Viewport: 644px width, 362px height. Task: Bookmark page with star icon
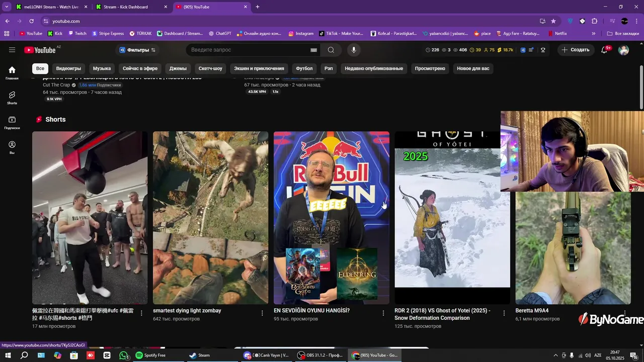(553, 21)
